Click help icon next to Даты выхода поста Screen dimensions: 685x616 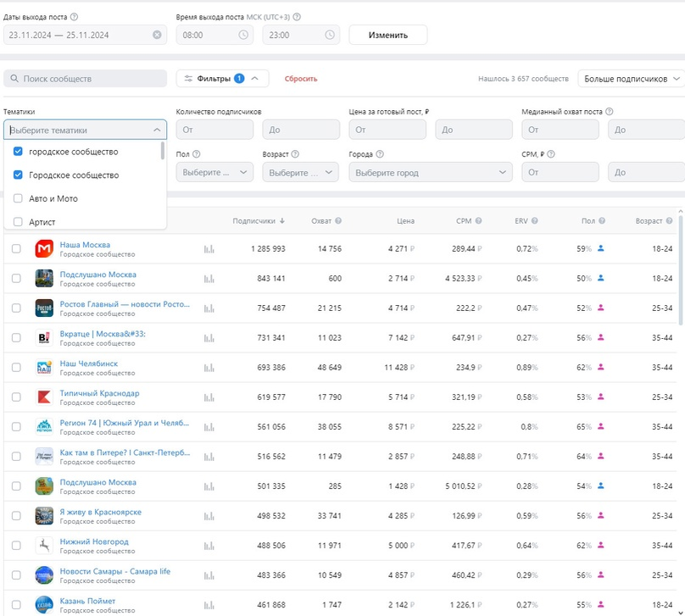pyautogui.click(x=75, y=17)
